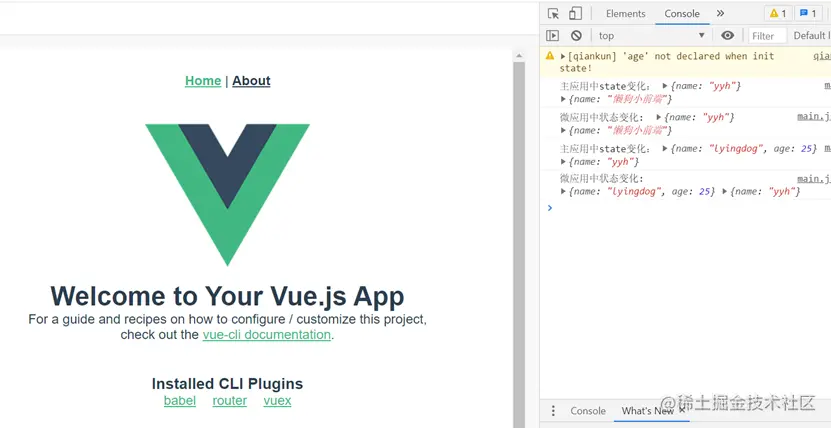Click the messages count badge
The image size is (831, 428).
pos(808,14)
